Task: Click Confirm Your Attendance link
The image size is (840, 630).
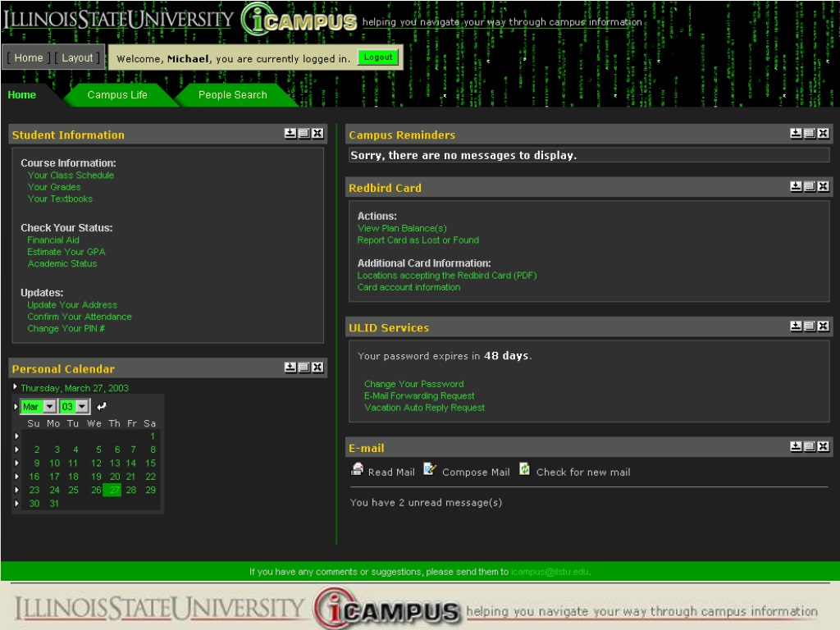Action: tap(80, 317)
